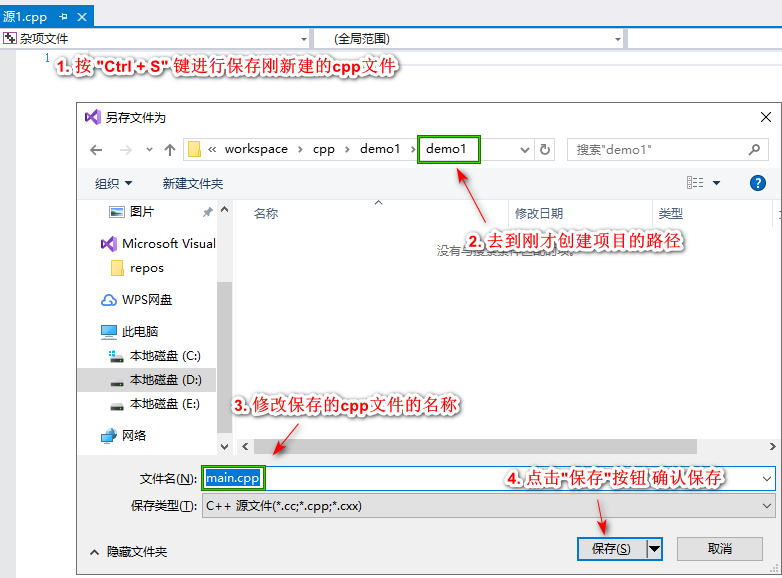
Task: Pin the 源1.cpp editor tab
Action: [x=63, y=16]
